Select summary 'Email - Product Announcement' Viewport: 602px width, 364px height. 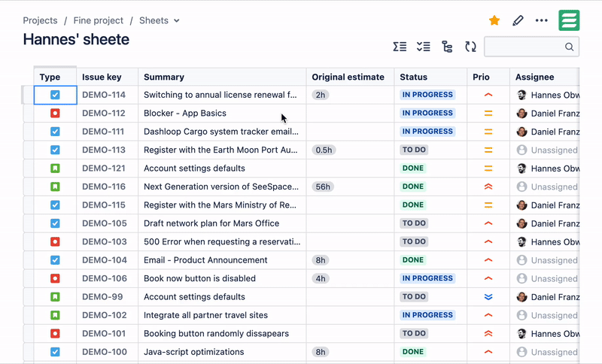click(205, 260)
